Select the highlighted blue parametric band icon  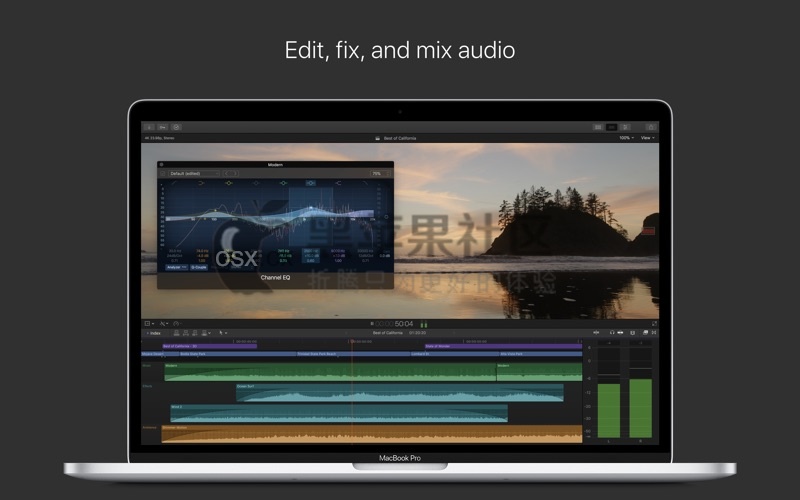pyautogui.click(x=311, y=183)
